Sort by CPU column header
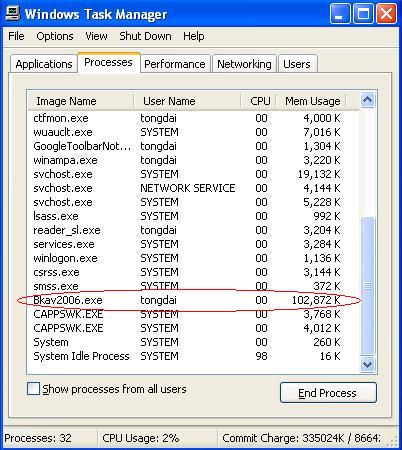 coord(258,101)
